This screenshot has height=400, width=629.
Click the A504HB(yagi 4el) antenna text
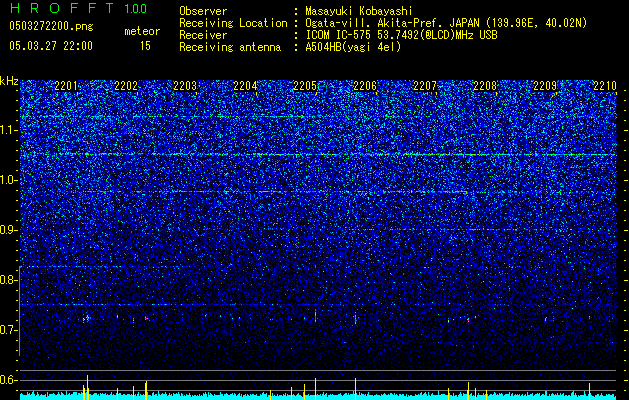click(x=353, y=47)
